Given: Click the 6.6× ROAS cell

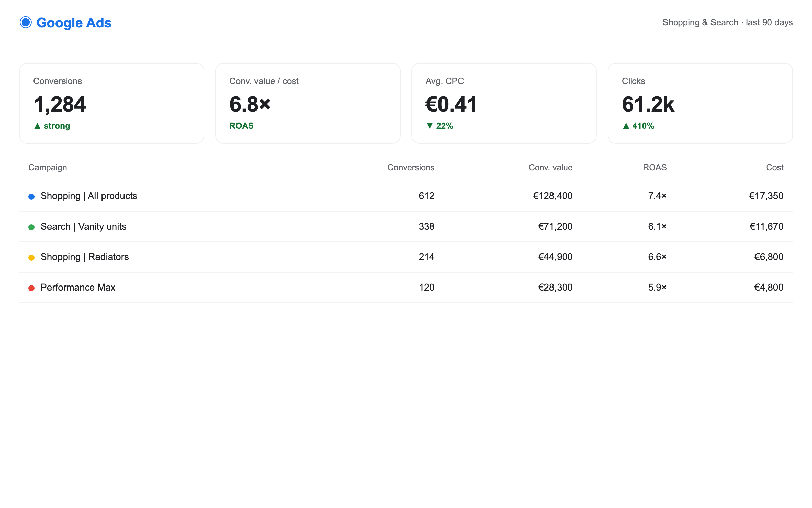Looking at the screenshot, I should (x=657, y=257).
